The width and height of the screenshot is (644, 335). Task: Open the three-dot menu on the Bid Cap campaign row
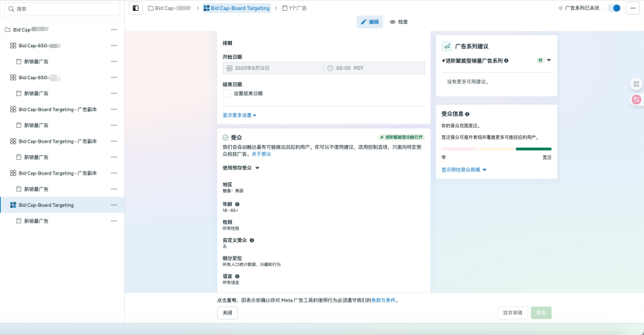[114, 29]
